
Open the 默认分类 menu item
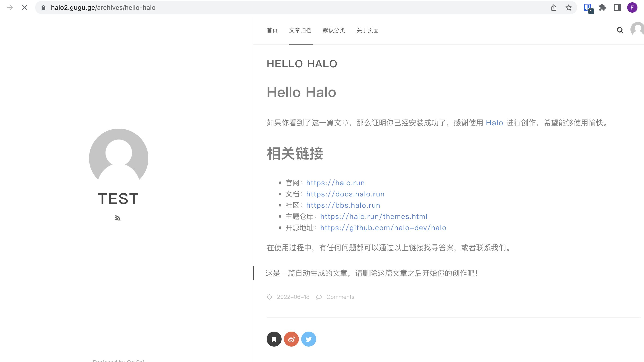333,30
